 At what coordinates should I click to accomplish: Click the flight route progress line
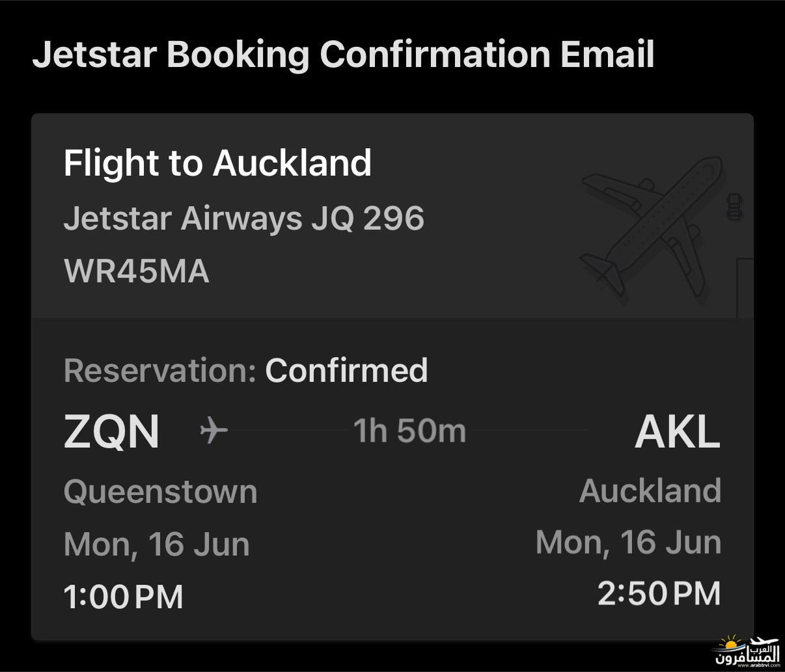tap(408, 431)
